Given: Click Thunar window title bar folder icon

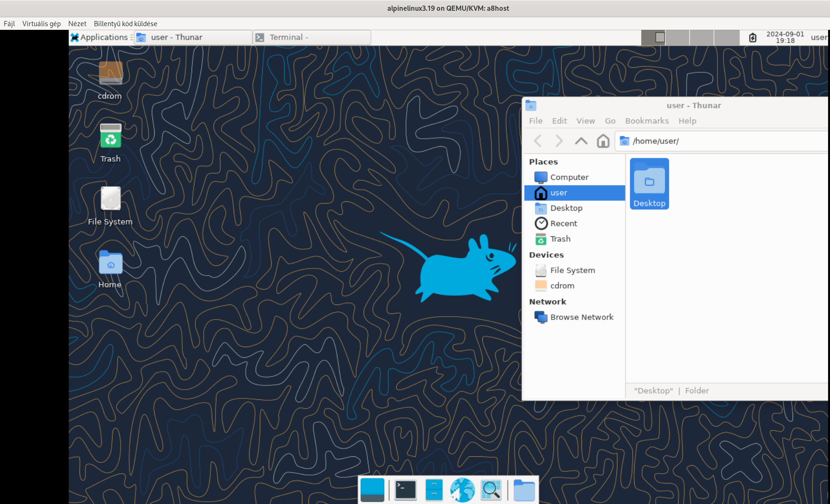Looking at the screenshot, I should (x=531, y=106).
